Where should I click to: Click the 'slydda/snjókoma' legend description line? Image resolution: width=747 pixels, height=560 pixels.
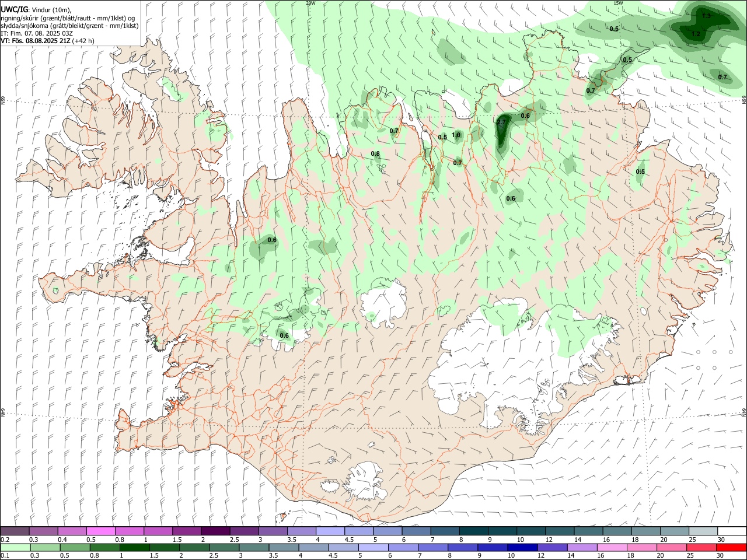[x=69, y=26]
